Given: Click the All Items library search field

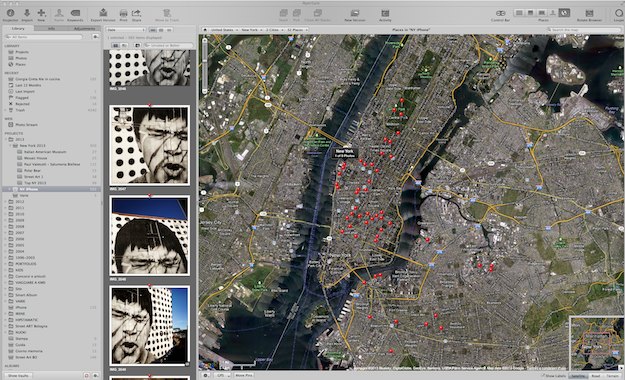Looking at the screenshot, I should click(44, 37).
